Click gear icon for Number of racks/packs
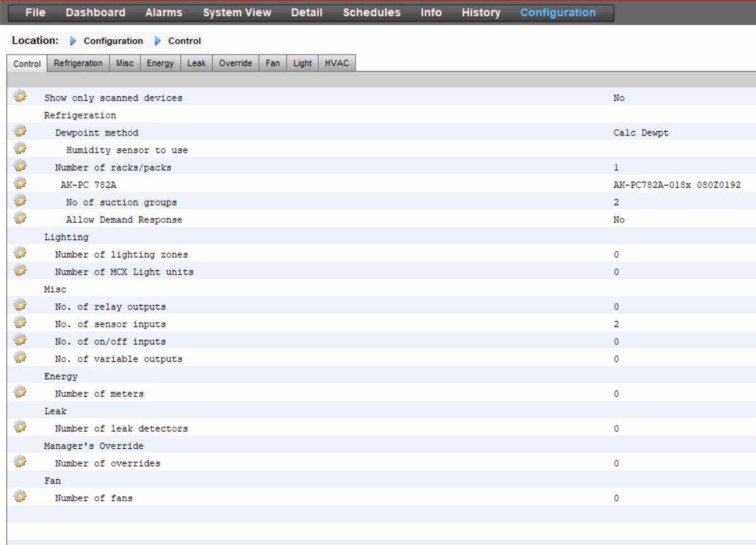 tap(20, 166)
